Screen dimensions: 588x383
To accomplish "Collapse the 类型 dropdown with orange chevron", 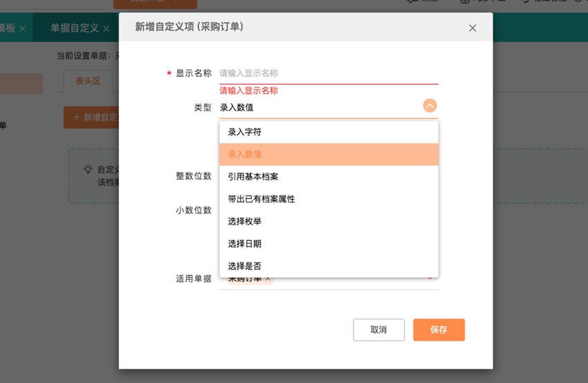I will click(430, 106).
